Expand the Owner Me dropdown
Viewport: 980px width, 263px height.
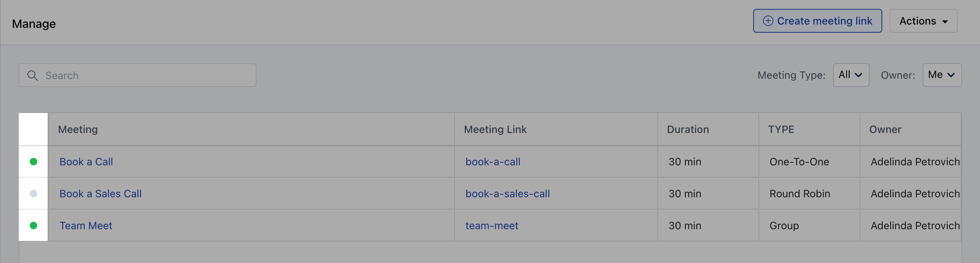click(942, 75)
